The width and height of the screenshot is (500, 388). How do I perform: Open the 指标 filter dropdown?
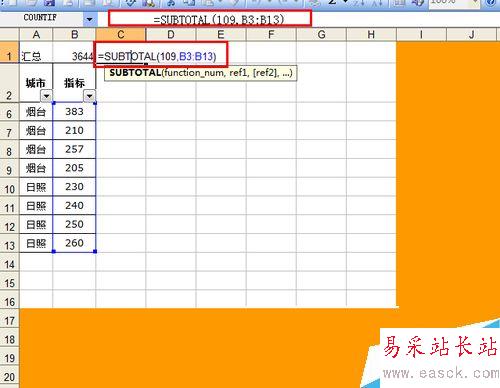(89, 96)
